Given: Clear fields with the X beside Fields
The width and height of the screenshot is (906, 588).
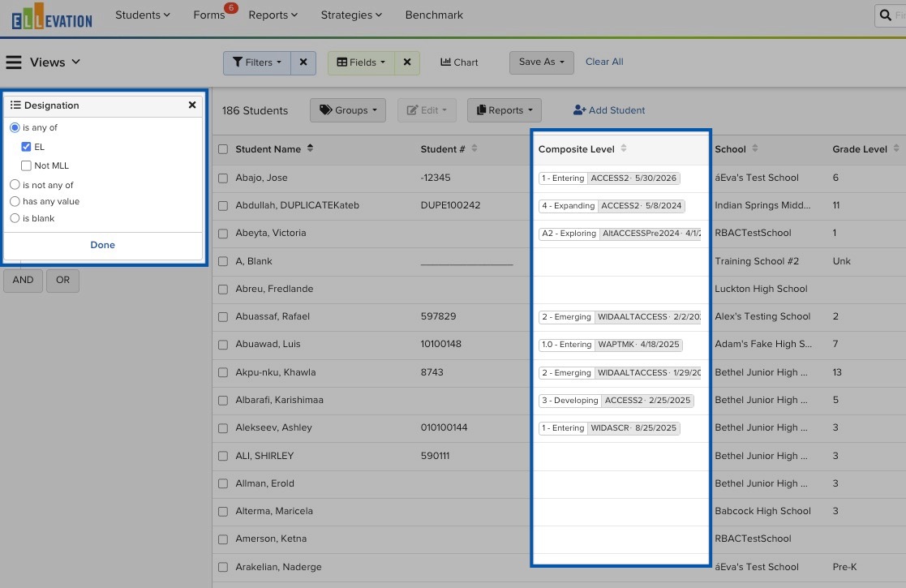Looking at the screenshot, I should tap(407, 62).
